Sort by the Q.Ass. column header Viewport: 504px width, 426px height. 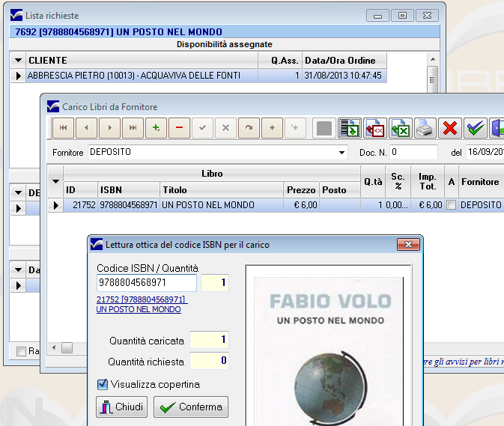click(280, 60)
